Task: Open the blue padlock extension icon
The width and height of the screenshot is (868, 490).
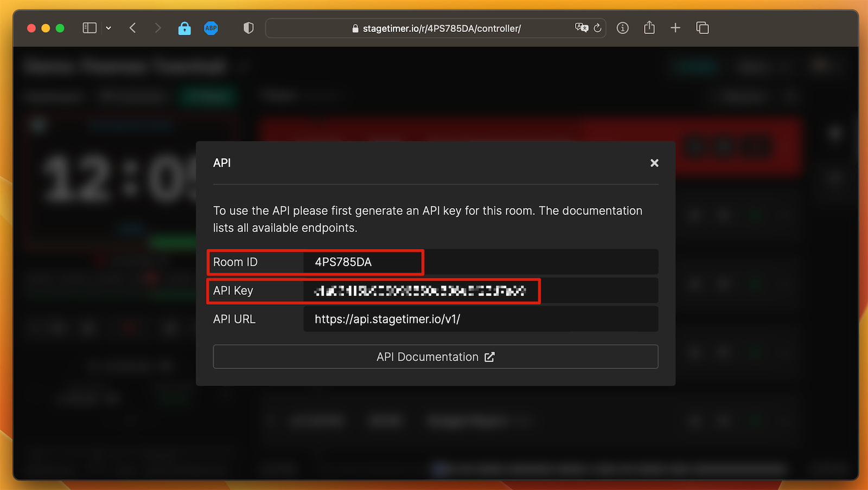Action: [x=184, y=28]
